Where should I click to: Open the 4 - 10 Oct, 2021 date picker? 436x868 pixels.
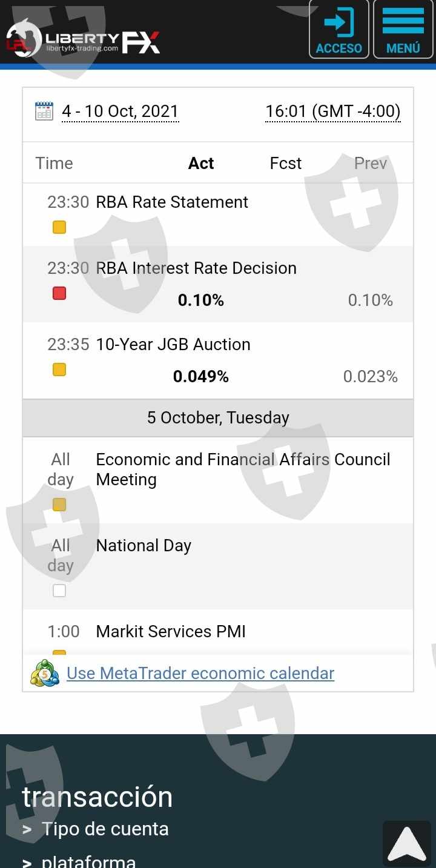(120, 111)
